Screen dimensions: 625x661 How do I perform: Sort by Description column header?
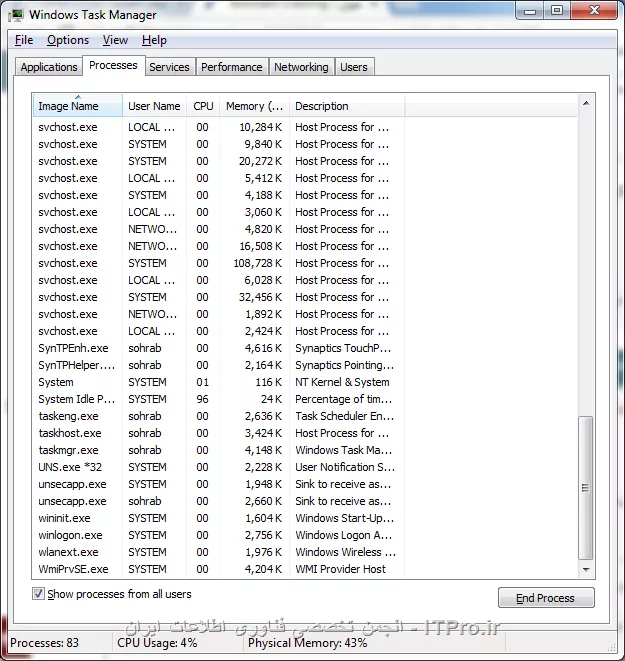click(347, 106)
